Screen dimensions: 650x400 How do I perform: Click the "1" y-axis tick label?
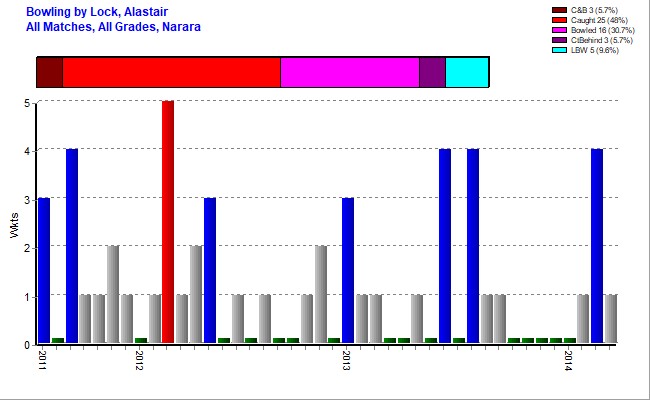coord(27,297)
